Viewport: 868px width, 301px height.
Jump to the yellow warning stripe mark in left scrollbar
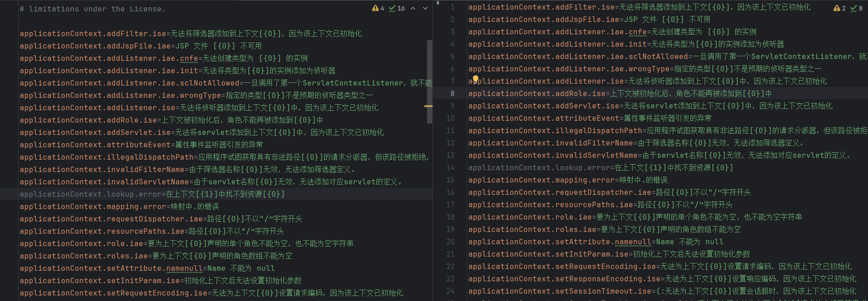(x=429, y=106)
